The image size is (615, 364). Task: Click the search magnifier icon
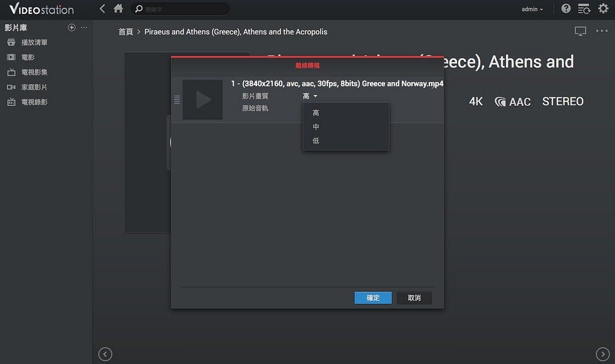(x=139, y=8)
